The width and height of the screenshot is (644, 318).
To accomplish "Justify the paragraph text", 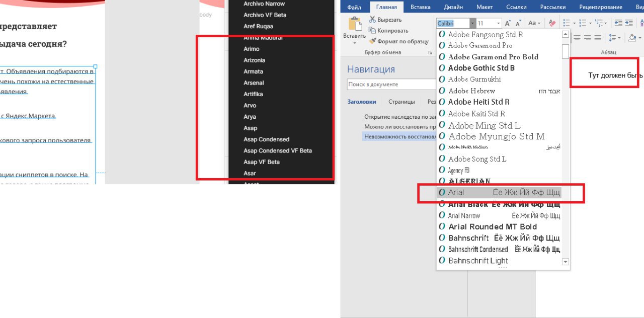I will 598,38.
